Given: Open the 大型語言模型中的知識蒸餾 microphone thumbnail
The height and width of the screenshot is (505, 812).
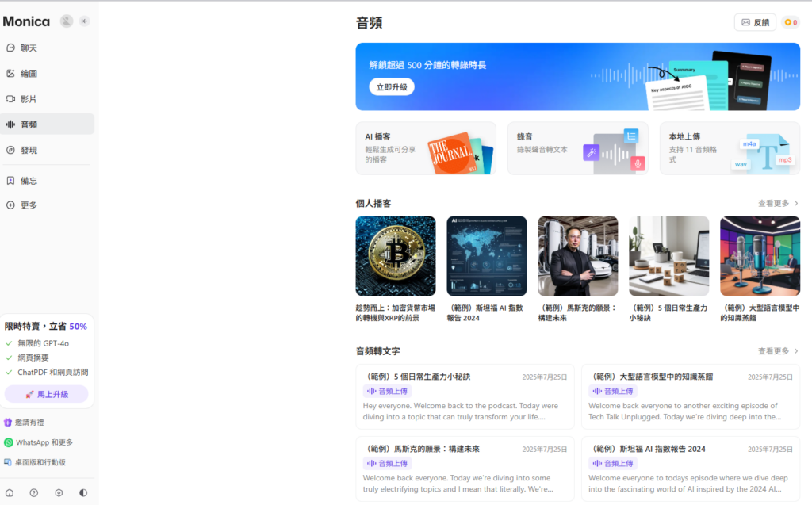Looking at the screenshot, I should 760,256.
